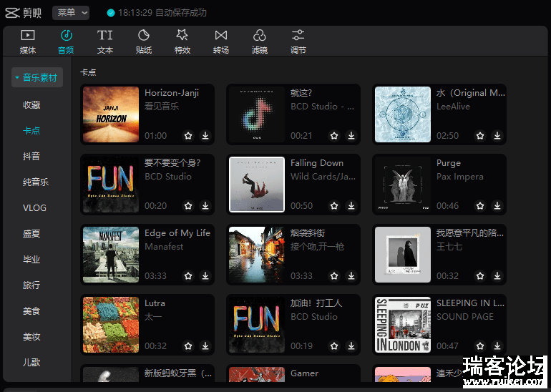The width and height of the screenshot is (551, 392).
Task: Click the 新版蚂蚁牙黑 track title
Action: [x=178, y=373]
